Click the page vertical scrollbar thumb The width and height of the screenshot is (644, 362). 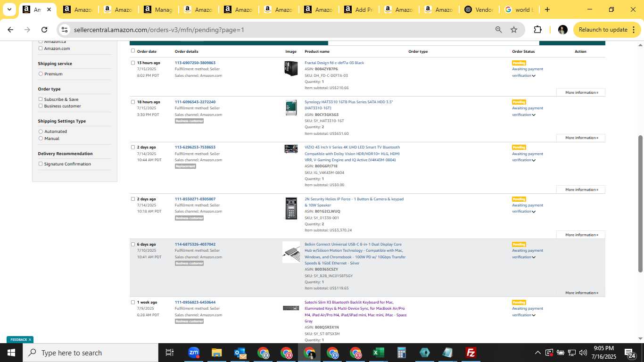(x=640, y=204)
